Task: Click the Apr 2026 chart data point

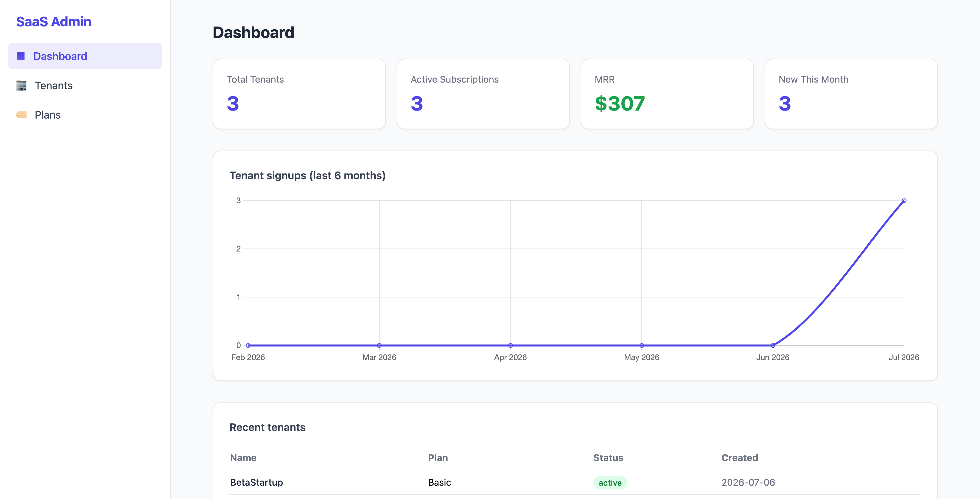Action: (x=511, y=345)
